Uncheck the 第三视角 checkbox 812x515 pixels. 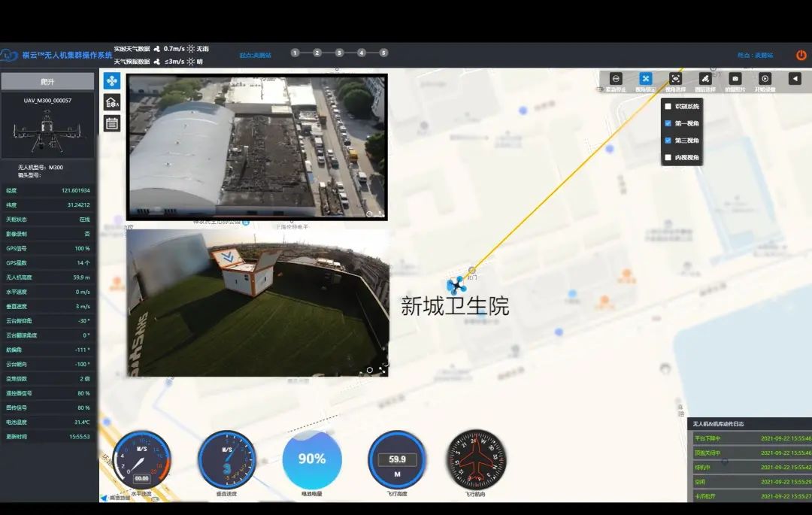[668, 141]
